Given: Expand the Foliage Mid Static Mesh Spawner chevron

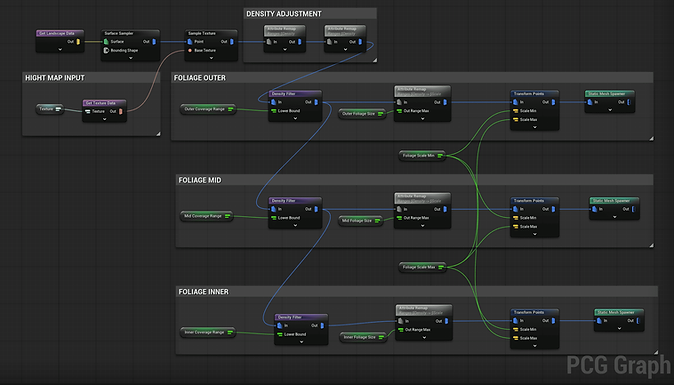Looking at the screenshot, I should pos(615,217).
